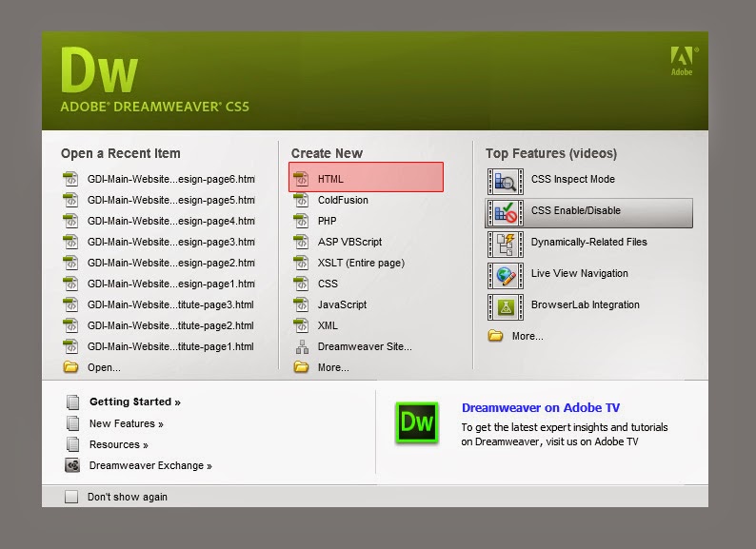Viewport: 756px width, 549px height.
Task: Click the JavaScript file icon
Action: 301,304
